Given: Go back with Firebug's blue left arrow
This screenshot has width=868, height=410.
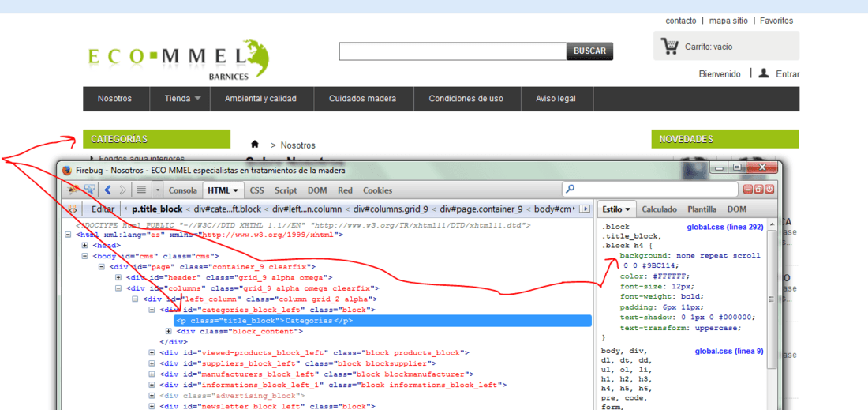Looking at the screenshot, I should (x=107, y=190).
